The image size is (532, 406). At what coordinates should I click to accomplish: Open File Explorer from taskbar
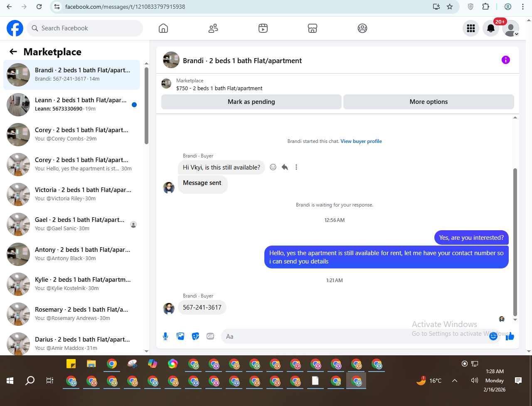[x=91, y=364]
